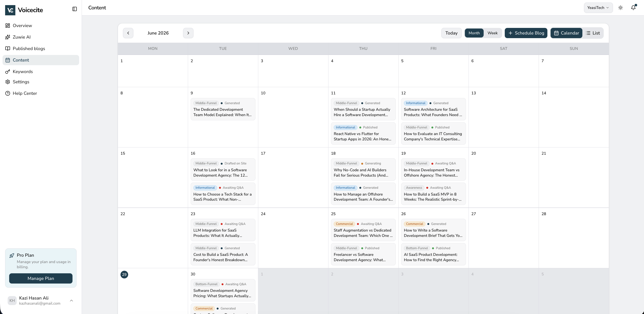Toggle light theme sun icon
This screenshot has height=314, width=644.
(x=621, y=8)
